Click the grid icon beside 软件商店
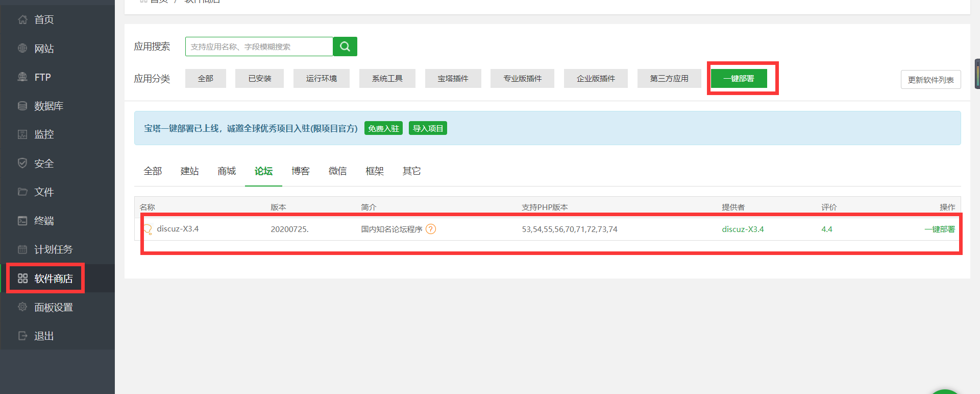The width and height of the screenshot is (980, 394). coord(22,278)
